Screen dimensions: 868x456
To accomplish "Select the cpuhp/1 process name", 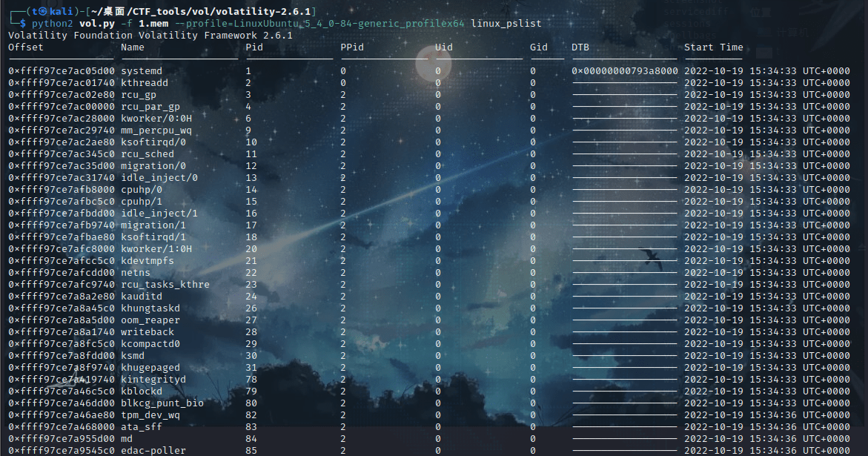I will (x=142, y=202).
